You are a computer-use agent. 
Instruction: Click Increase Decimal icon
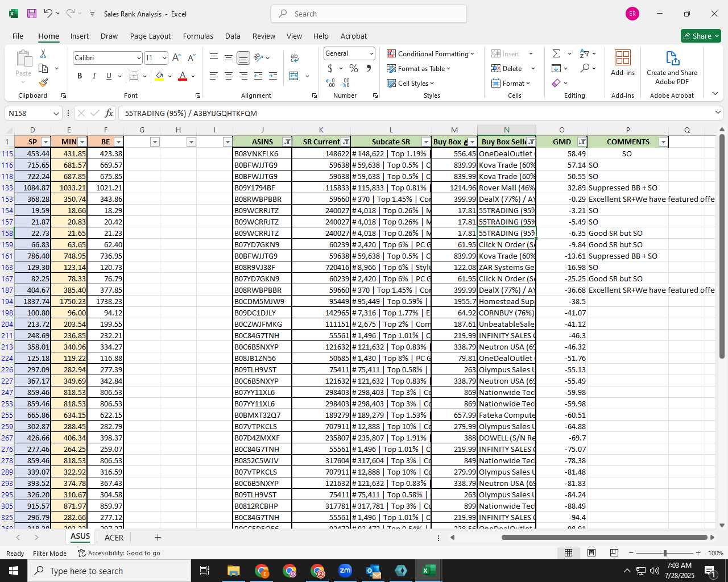pos(330,83)
